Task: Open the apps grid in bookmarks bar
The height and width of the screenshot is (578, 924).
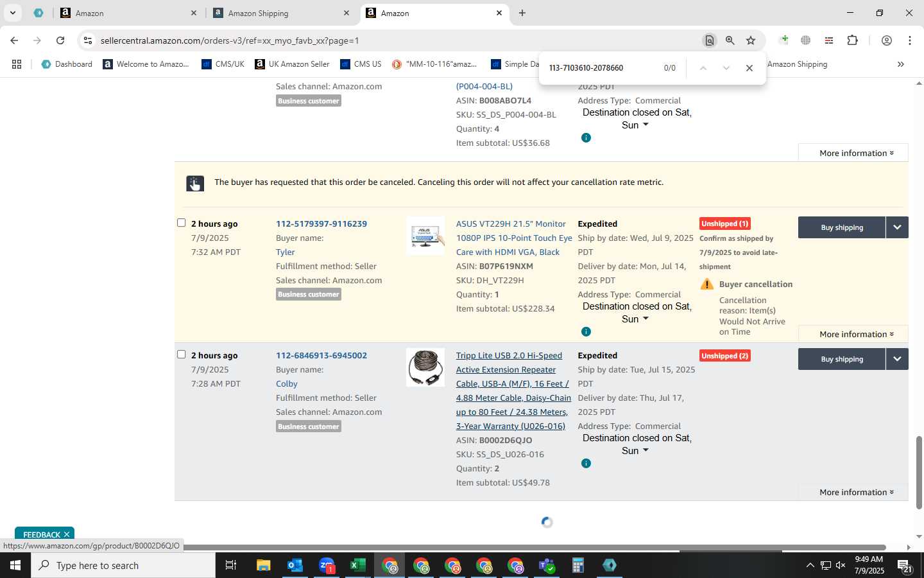Action: (x=17, y=64)
